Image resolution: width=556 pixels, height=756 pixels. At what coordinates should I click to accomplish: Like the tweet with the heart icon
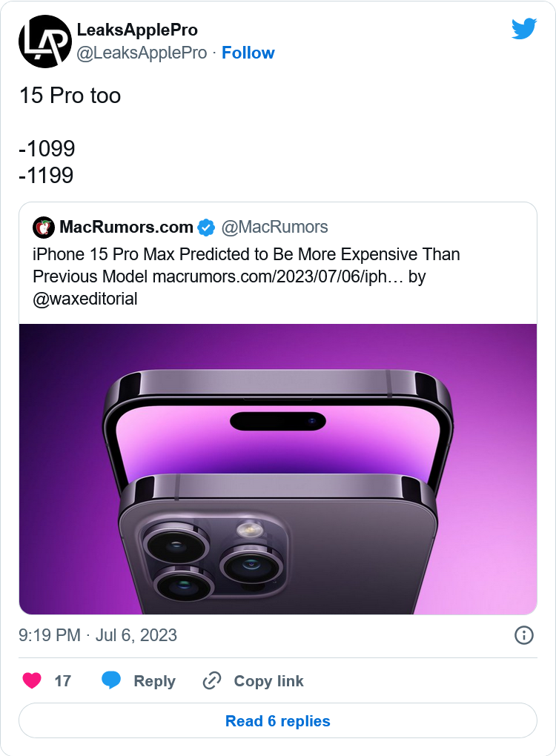pos(32,680)
